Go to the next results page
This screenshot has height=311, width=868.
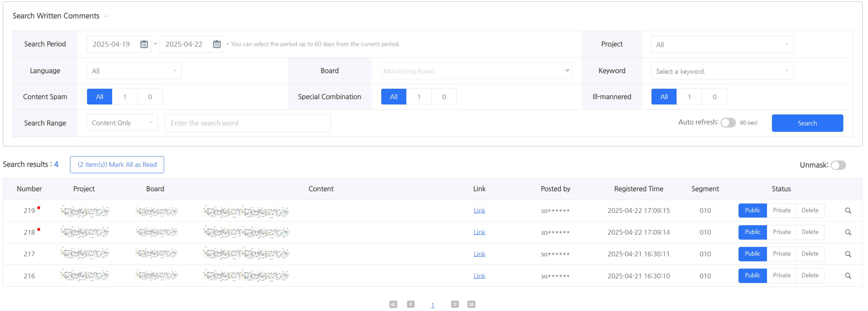(x=455, y=304)
